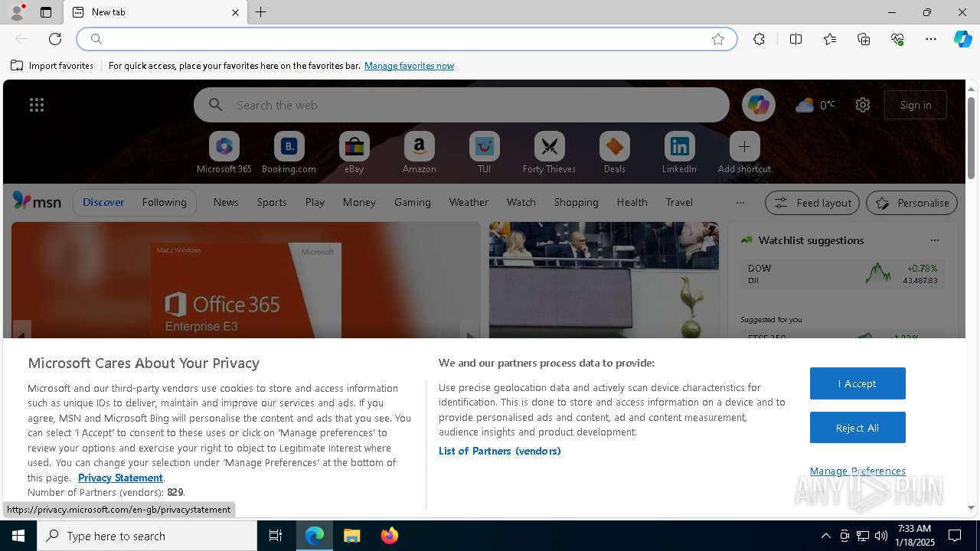Image resolution: width=980 pixels, height=551 pixels.
Task: Open the Deals shortcut
Action: coord(614,152)
